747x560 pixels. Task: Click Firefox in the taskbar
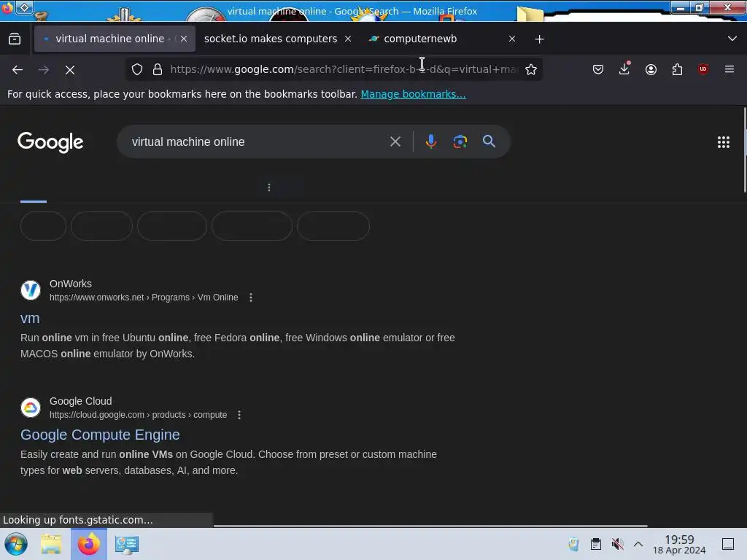(x=88, y=544)
